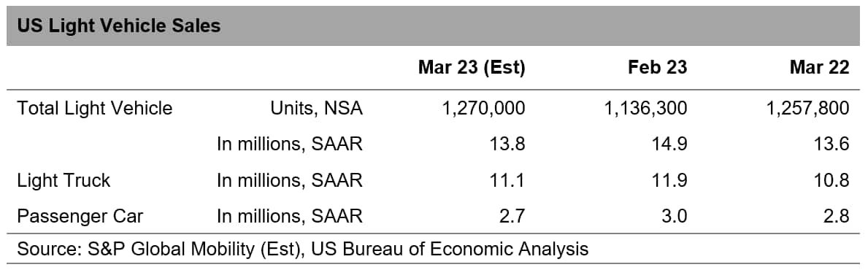Click the 1,270,000 cell value
868x278 pixels.
(484, 108)
